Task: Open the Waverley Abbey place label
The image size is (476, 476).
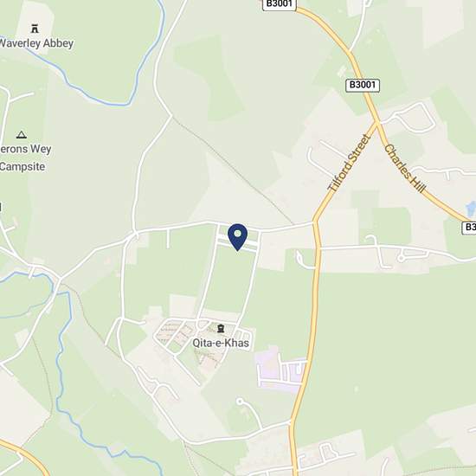Action: tap(36, 43)
